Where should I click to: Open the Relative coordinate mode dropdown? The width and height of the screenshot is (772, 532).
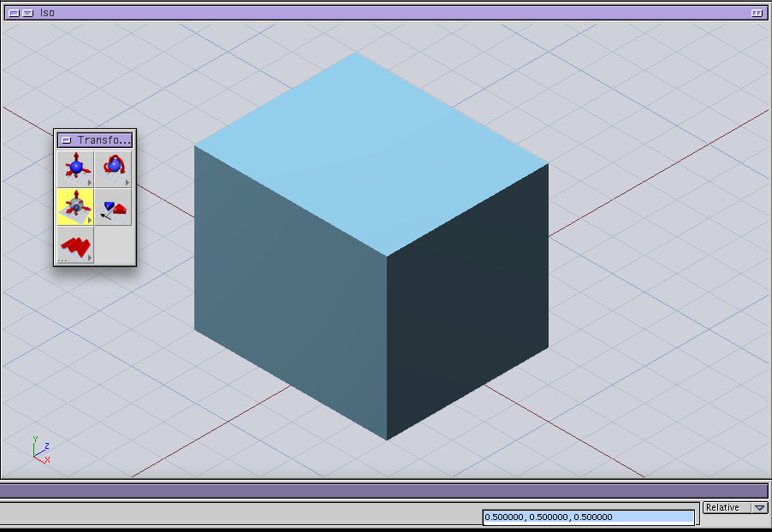[759, 508]
